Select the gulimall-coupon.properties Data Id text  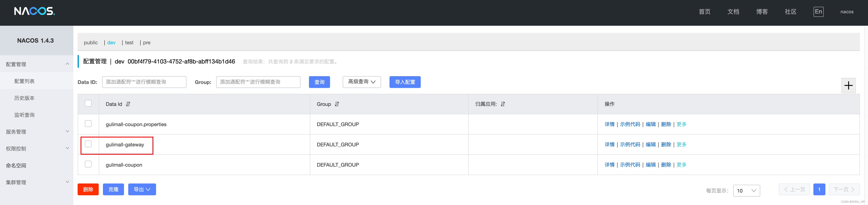[136, 124]
